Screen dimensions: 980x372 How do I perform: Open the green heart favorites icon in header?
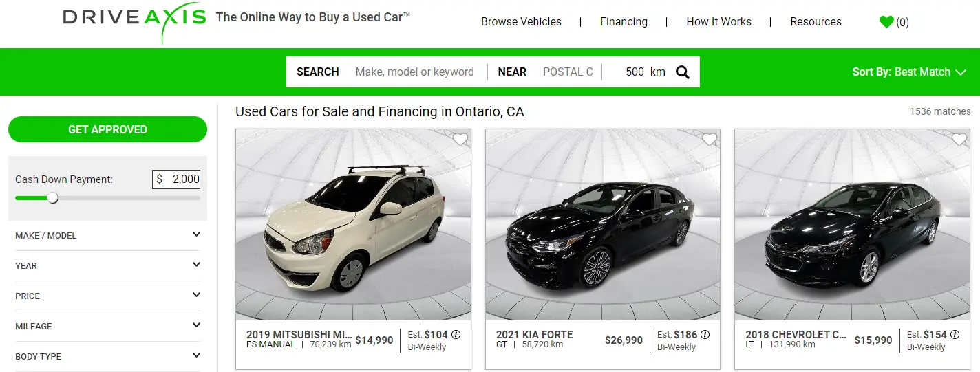(886, 22)
